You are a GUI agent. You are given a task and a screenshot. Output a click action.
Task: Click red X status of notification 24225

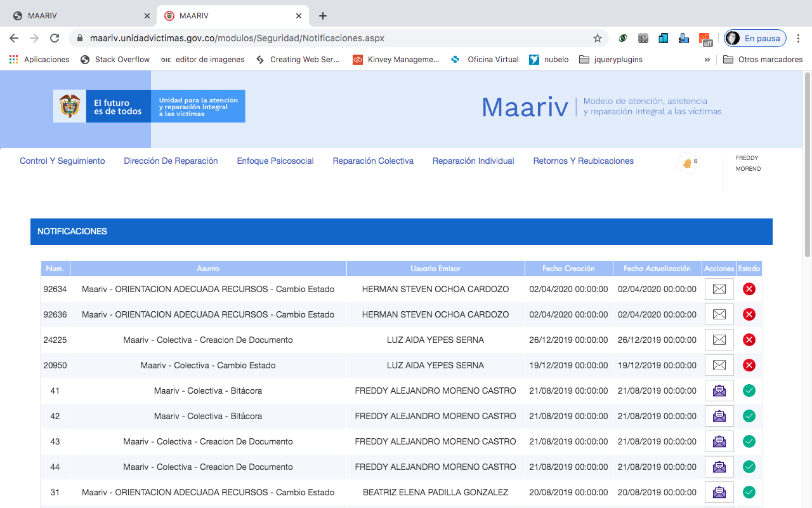point(749,340)
